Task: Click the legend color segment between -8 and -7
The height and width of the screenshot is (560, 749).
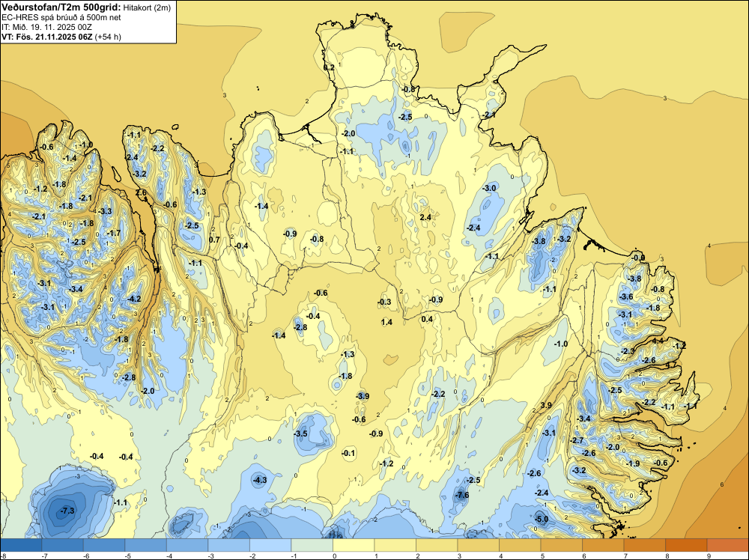Action: click(x=21, y=545)
